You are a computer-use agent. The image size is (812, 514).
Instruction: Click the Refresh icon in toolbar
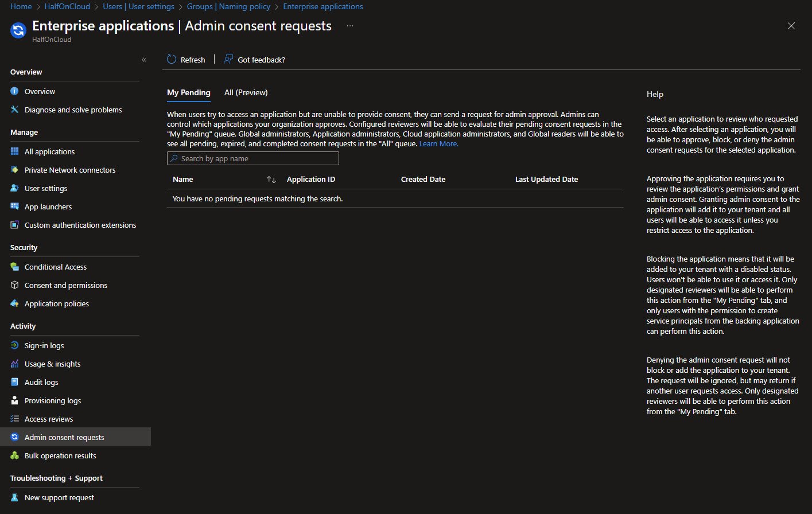172,60
